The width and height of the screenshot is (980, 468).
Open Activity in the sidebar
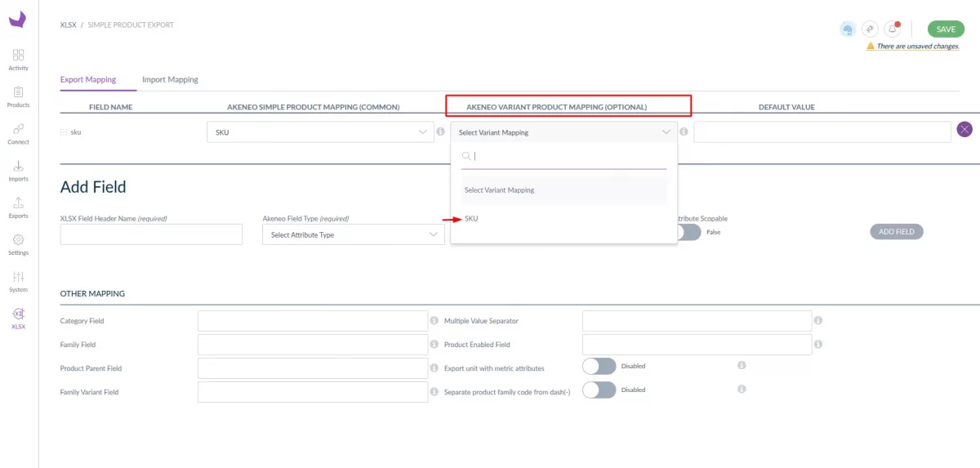coord(18,59)
